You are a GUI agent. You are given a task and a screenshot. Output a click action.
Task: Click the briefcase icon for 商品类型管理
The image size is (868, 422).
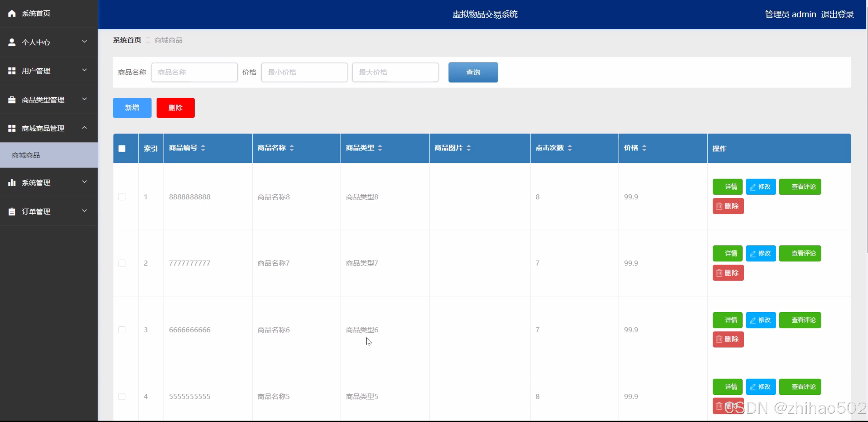12,100
